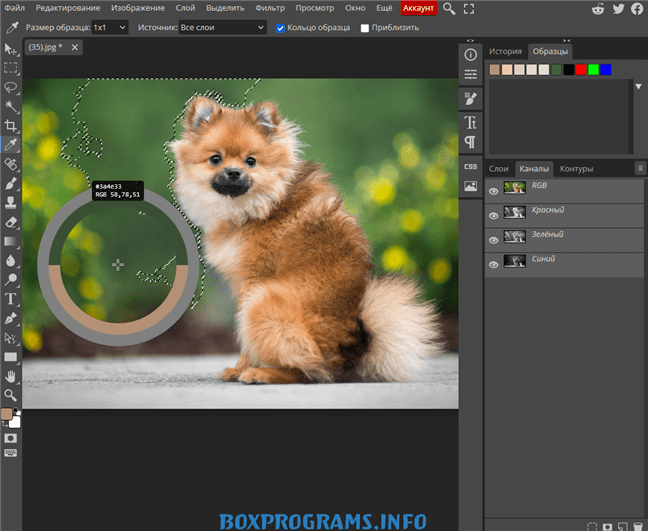Image resolution: width=648 pixels, height=531 pixels.
Task: Collapse the right panel double arrows
Action: pos(567,40)
